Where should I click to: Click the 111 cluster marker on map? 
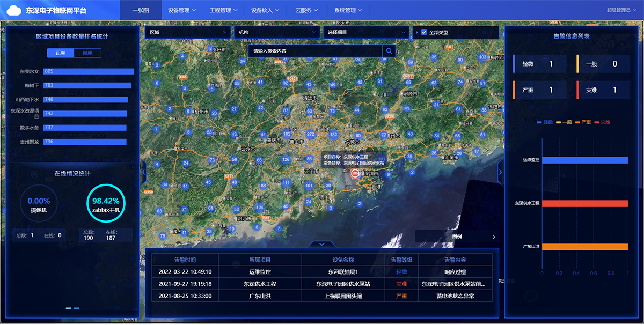(x=286, y=183)
